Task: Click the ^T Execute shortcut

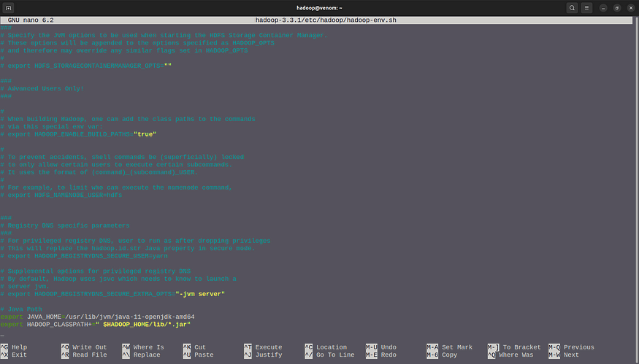Action: 263,347
